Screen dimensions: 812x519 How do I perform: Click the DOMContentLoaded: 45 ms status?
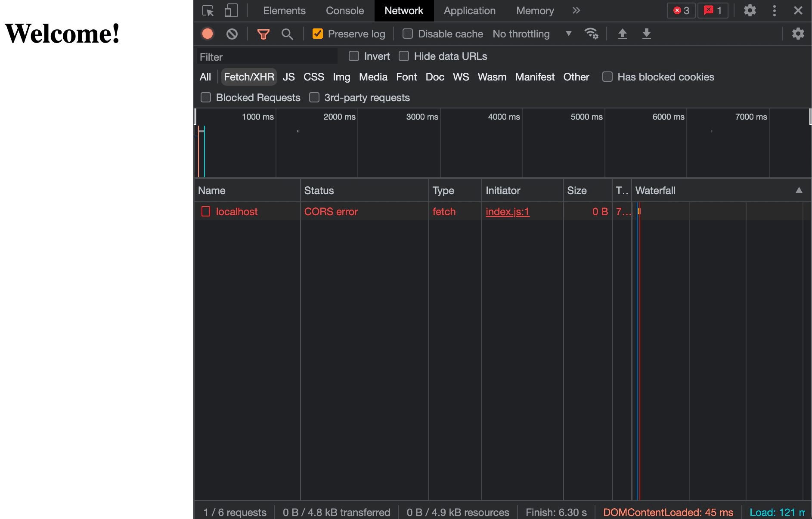click(668, 512)
